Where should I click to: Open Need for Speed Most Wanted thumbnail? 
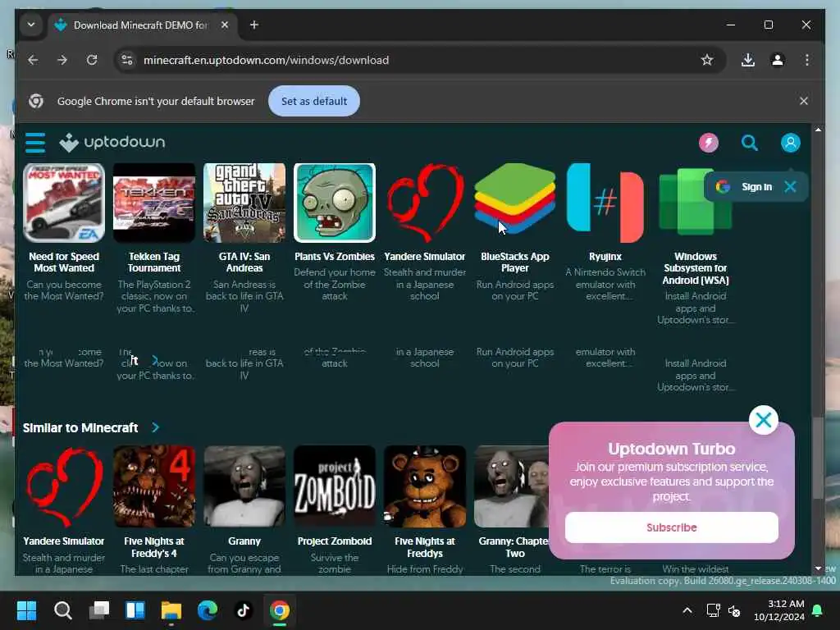[x=64, y=203]
